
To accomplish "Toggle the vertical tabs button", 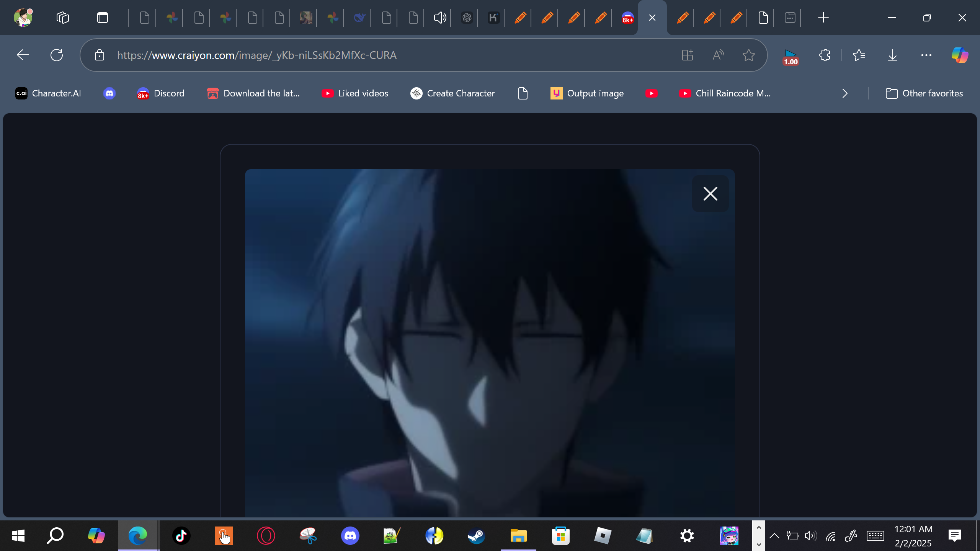I will pyautogui.click(x=102, y=18).
